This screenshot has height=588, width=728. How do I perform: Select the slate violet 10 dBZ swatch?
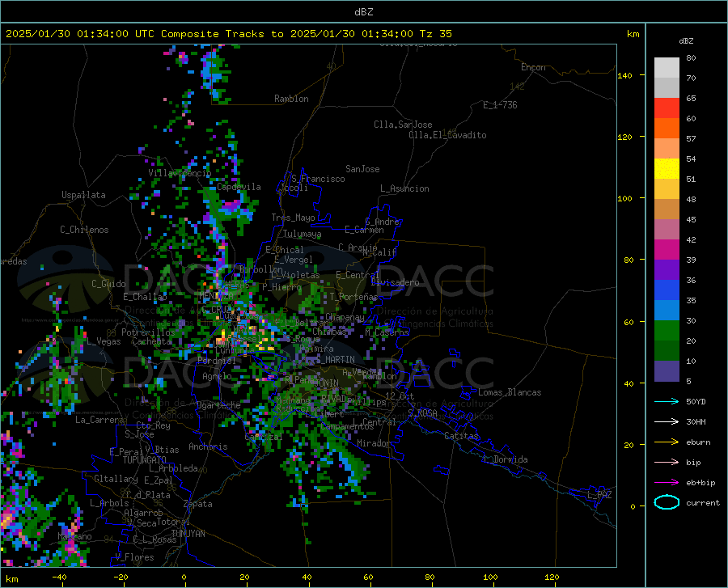coord(667,371)
